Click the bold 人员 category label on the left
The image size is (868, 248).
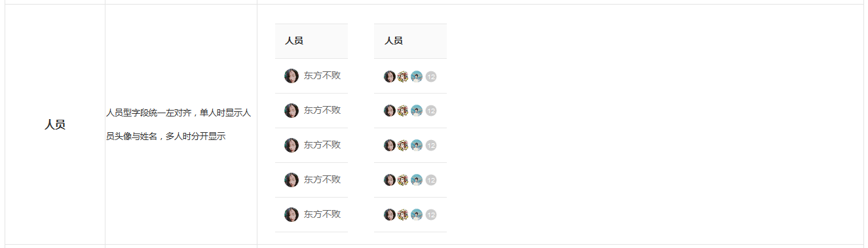pyautogui.click(x=55, y=124)
